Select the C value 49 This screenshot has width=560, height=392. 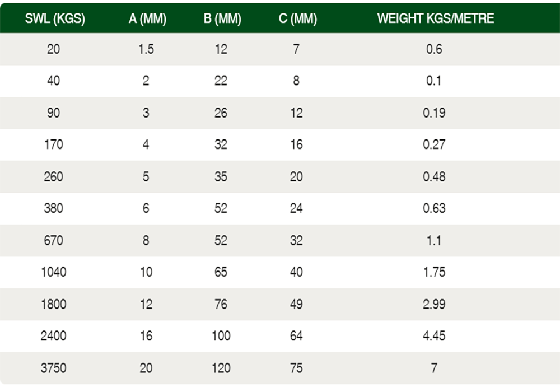tap(296, 304)
